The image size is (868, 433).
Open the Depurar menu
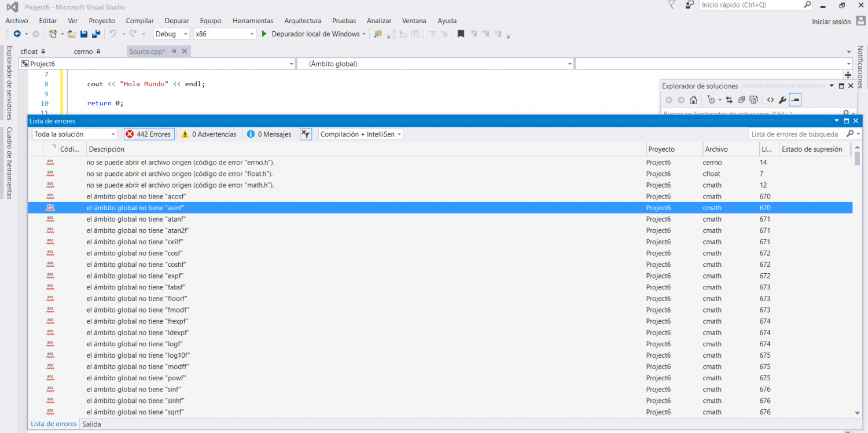[176, 21]
